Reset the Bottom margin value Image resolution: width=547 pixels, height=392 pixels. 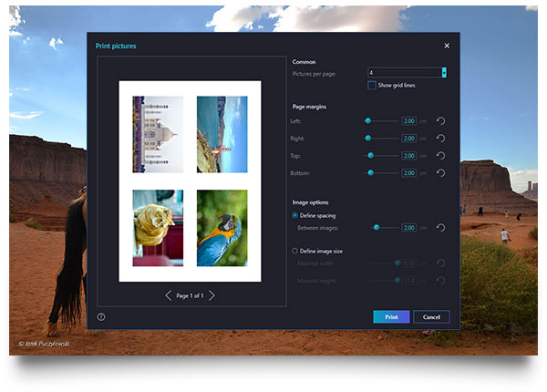(x=440, y=172)
